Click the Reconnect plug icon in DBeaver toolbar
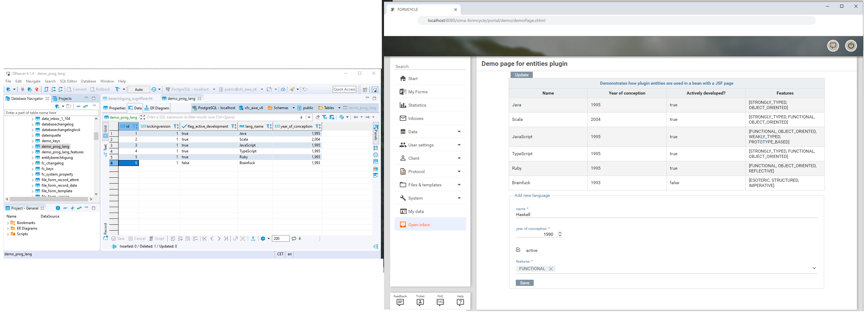The width and height of the screenshot is (868, 314). pos(30,89)
